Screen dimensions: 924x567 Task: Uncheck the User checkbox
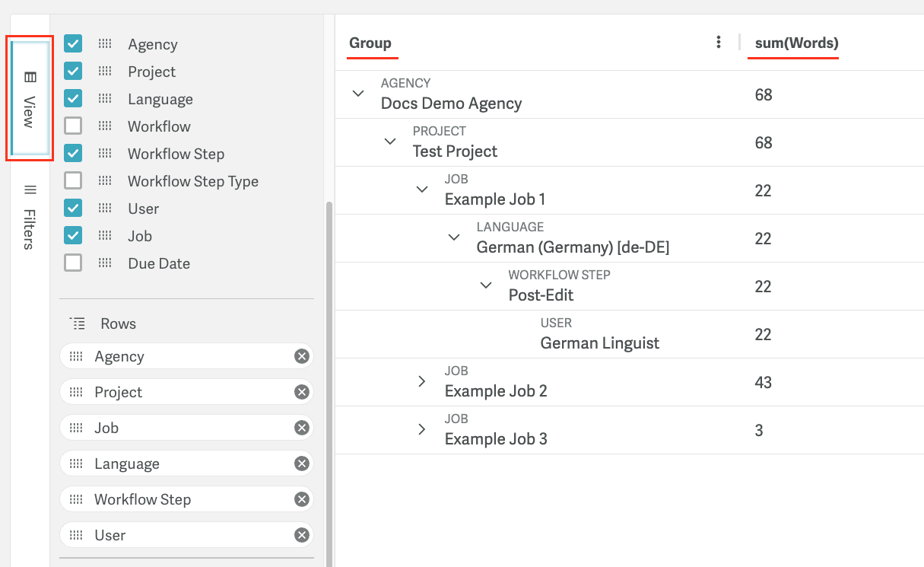(73, 209)
